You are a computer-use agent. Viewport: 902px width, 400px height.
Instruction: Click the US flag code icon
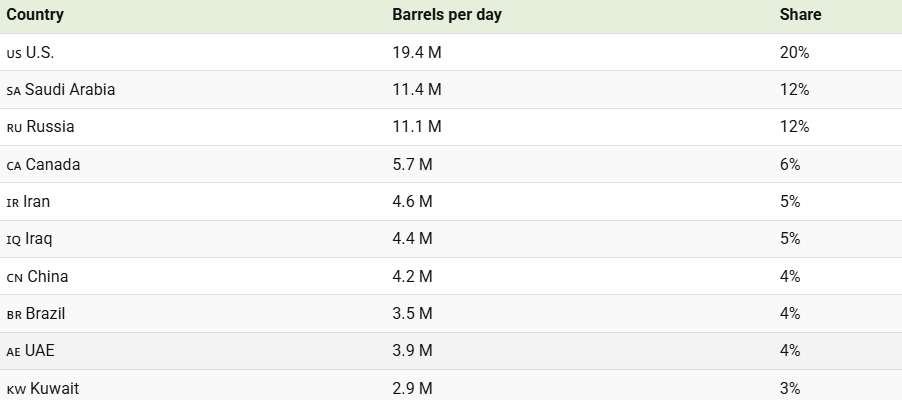click(x=14, y=53)
